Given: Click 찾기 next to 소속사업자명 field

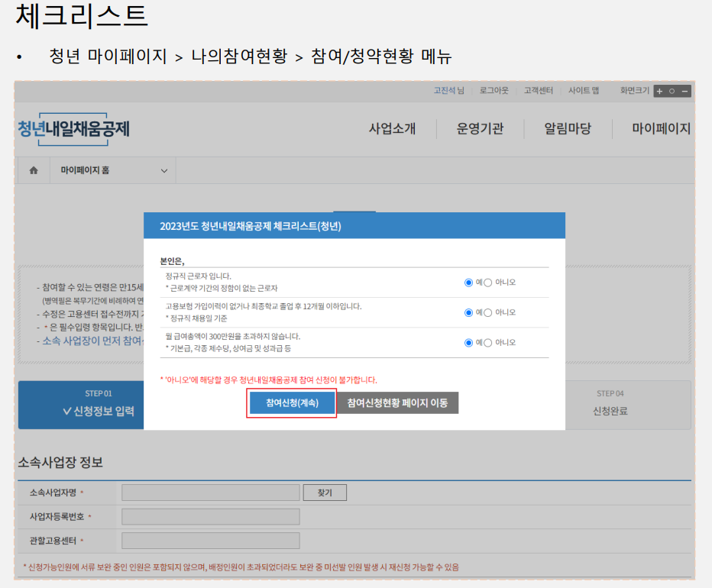Looking at the screenshot, I should click(325, 492).
